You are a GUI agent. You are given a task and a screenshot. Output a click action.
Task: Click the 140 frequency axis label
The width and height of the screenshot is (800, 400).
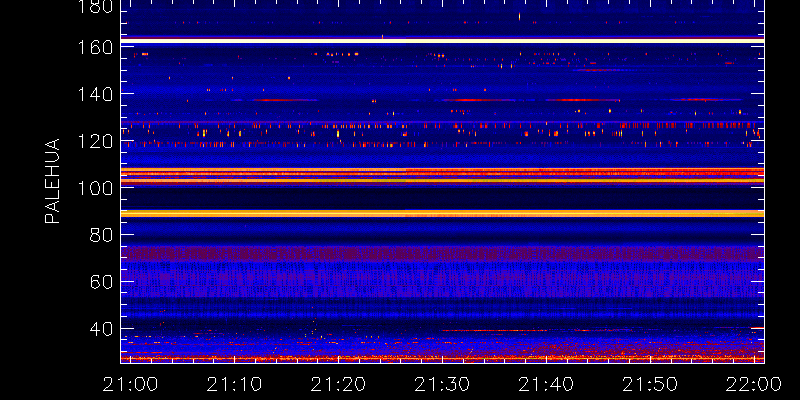tap(96, 94)
